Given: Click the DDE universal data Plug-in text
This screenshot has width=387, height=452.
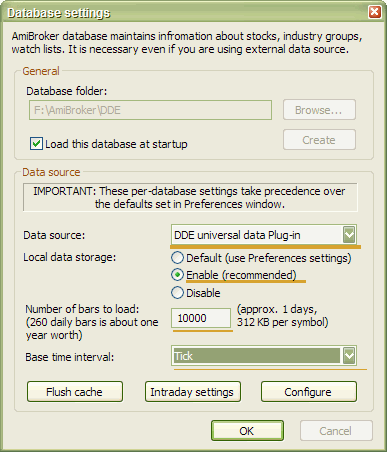Looking at the screenshot, I should click(x=237, y=235).
